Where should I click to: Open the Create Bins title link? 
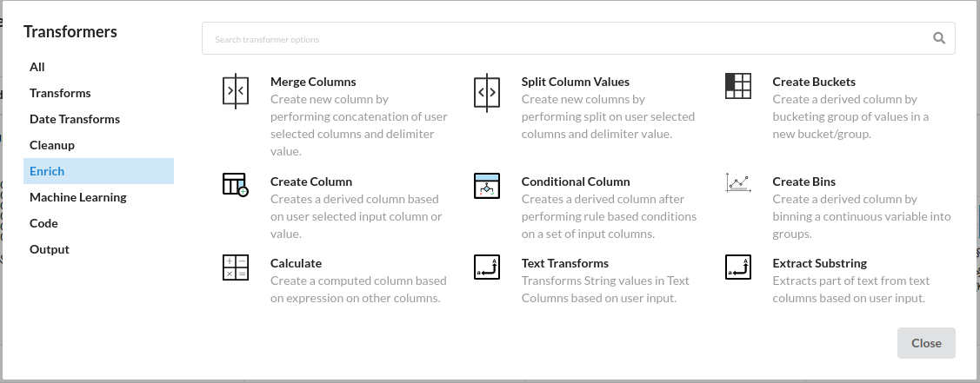[x=803, y=182]
